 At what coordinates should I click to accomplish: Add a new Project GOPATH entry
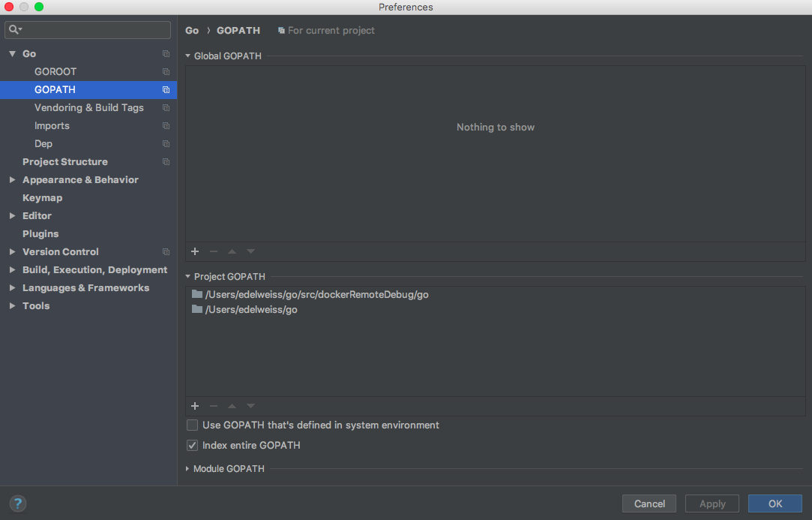point(195,406)
